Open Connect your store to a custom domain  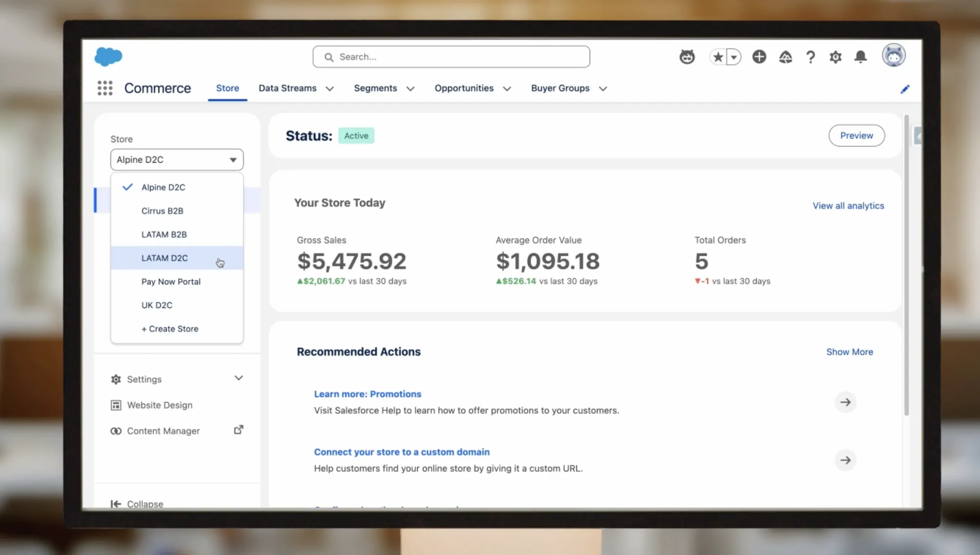pos(402,452)
